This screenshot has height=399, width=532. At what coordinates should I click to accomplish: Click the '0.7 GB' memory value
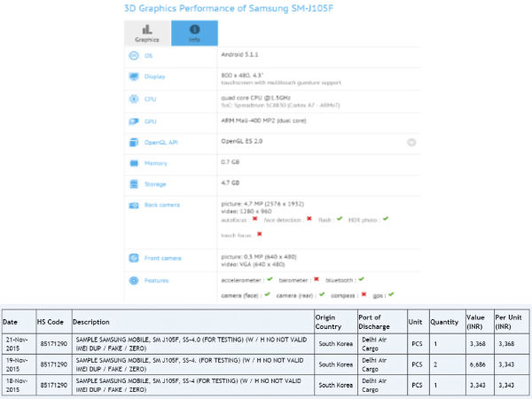pos(230,162)
